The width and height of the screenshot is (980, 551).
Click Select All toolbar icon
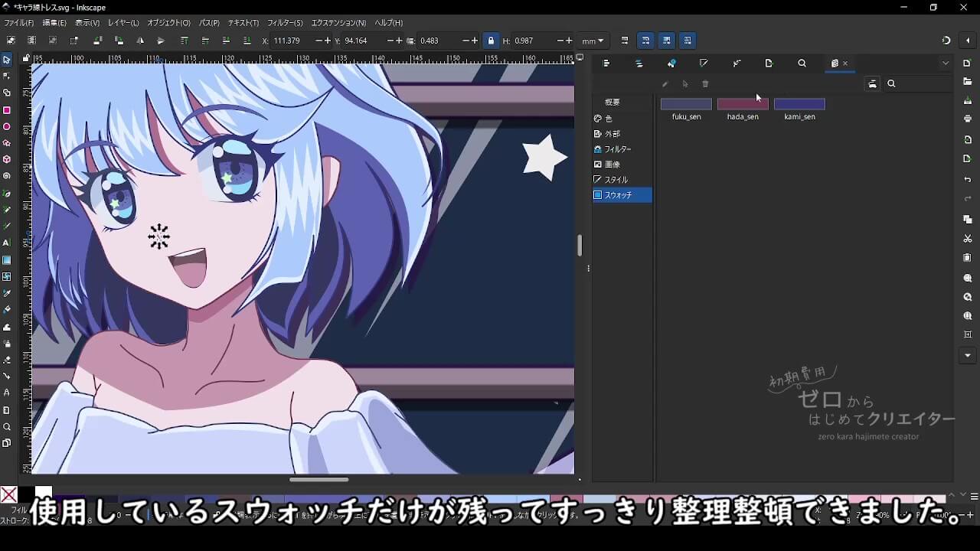pyautogui.click(x=11, y=41)
